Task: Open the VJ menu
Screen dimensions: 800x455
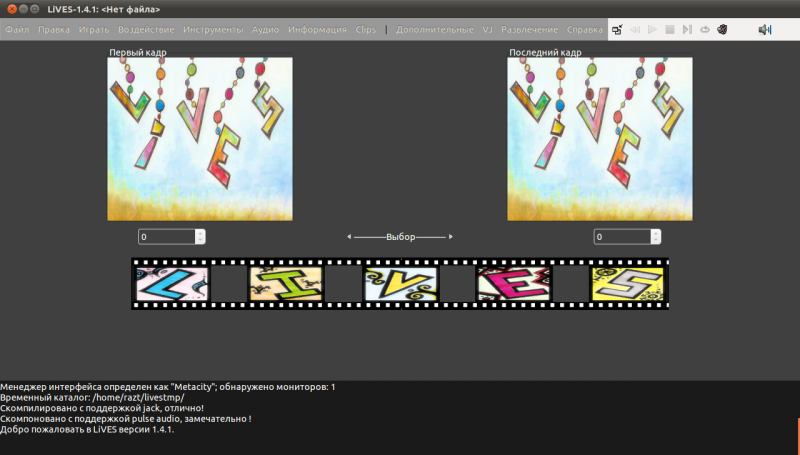Action: (x=487, y=30)
